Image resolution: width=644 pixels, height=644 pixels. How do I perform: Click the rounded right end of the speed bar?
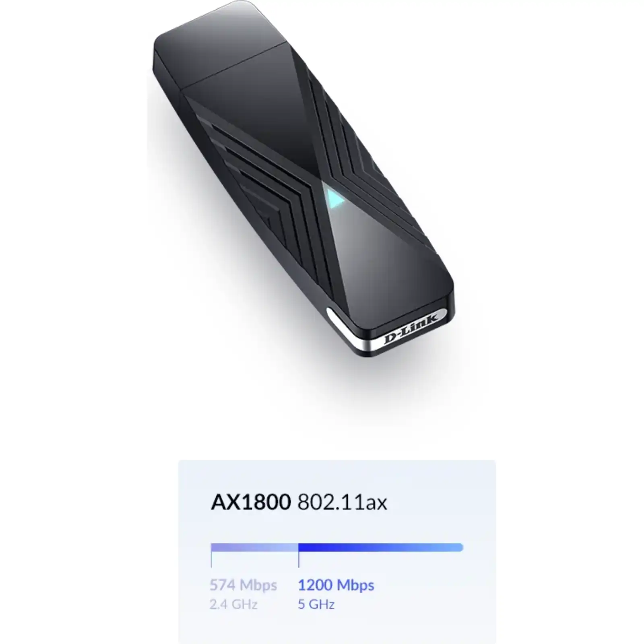(x=459, y=547)
